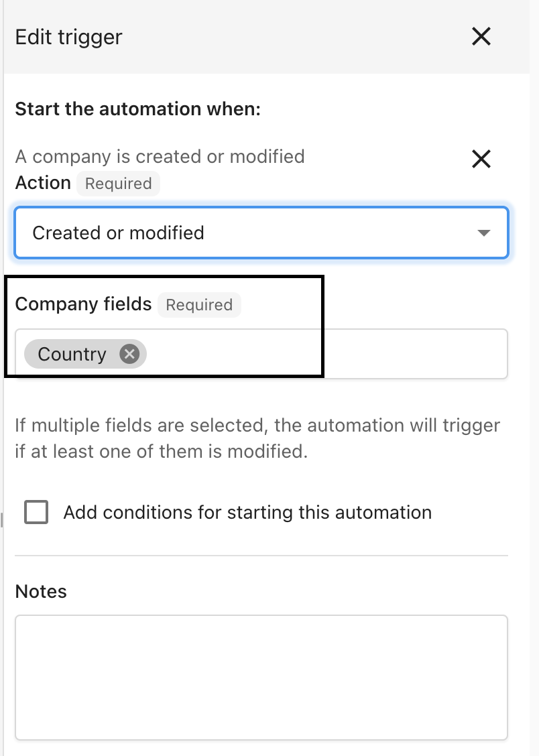Focus the Notes text area

[x=261, y=678]
